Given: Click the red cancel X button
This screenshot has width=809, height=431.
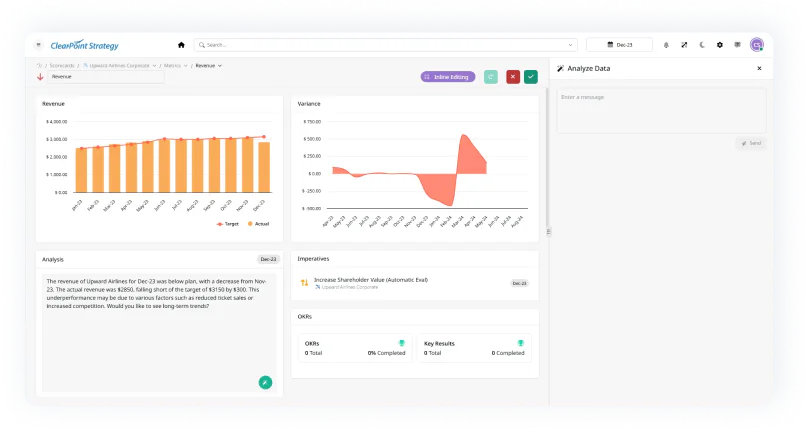Looking at the screenshot, I should (x=513, y=77).
